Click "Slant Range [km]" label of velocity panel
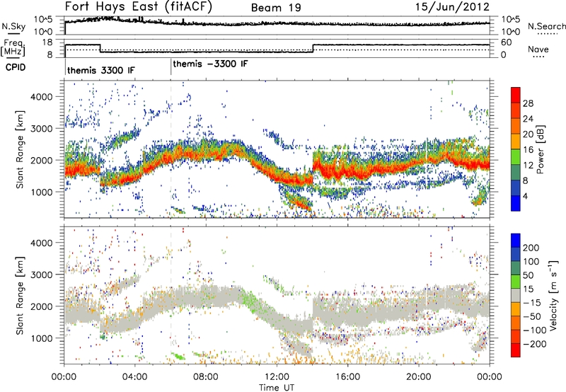Image resolution: width=566 pixels, height=392 pixels. click(21, 295)
